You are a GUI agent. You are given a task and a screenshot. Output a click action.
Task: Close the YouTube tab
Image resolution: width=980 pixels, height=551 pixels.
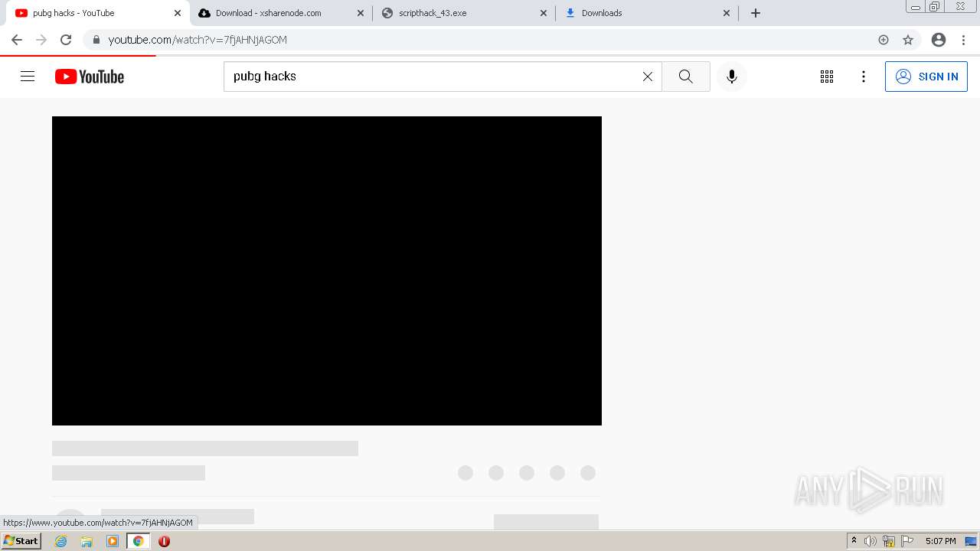tap(178, 13)
